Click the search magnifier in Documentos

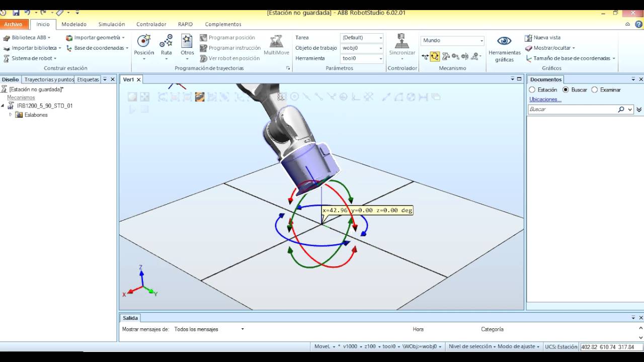pos(621,109)
